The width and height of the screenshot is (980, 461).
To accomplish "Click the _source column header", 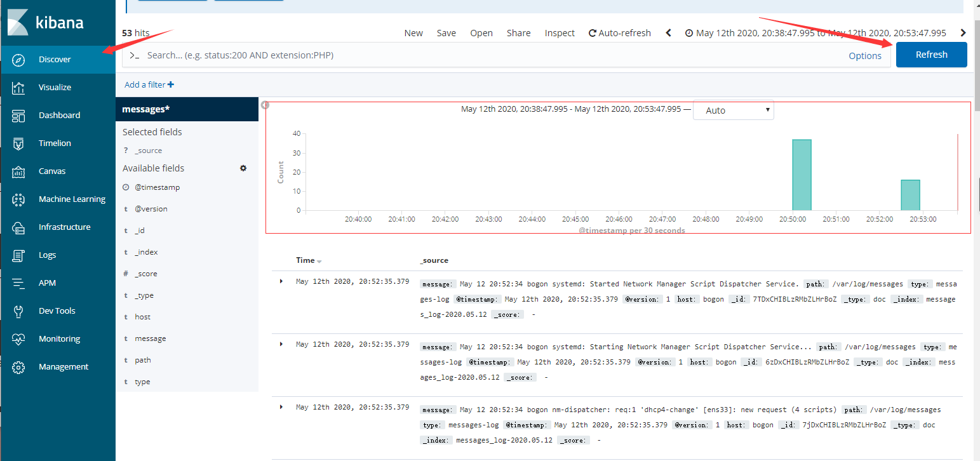I will [x=434, y=260].
